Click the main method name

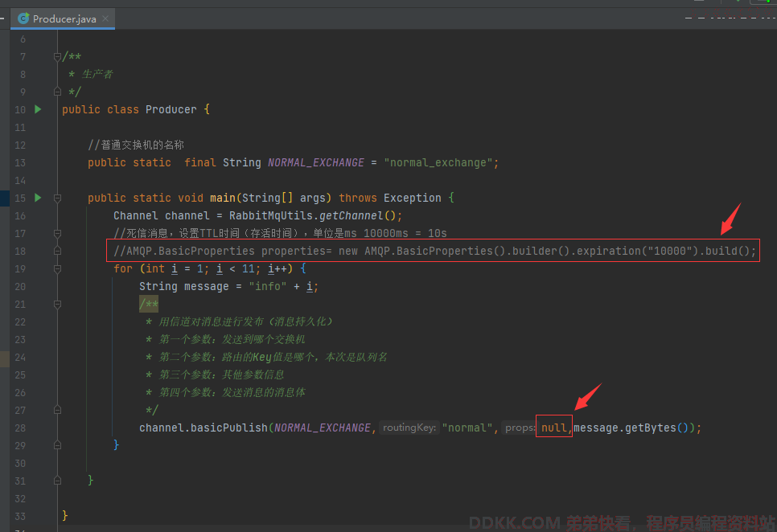pyautogui.click(x=223, y=198)
